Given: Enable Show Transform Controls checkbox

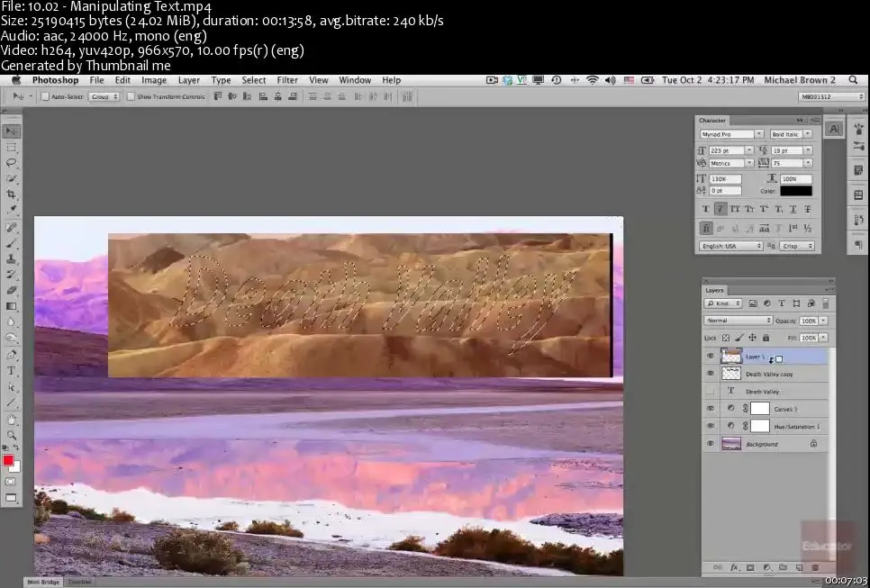Looking at the screenshot, I should [x=131, y=96].
